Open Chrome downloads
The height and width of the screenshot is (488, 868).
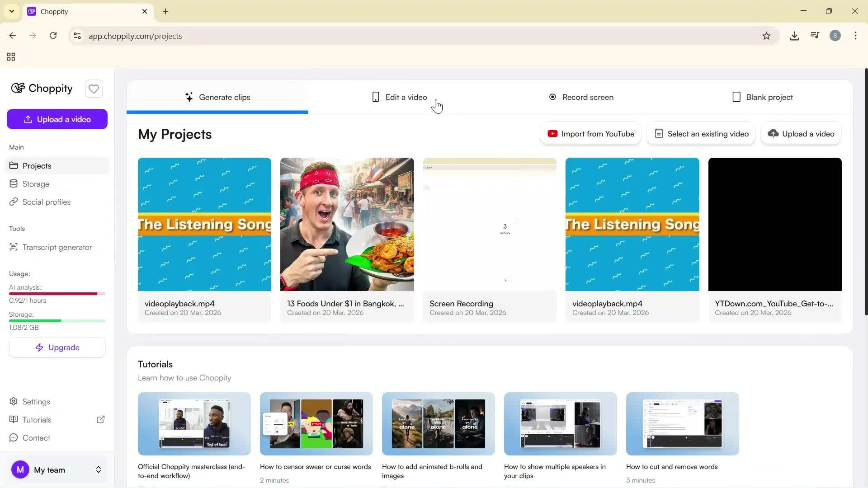click(x=794, y=36)
